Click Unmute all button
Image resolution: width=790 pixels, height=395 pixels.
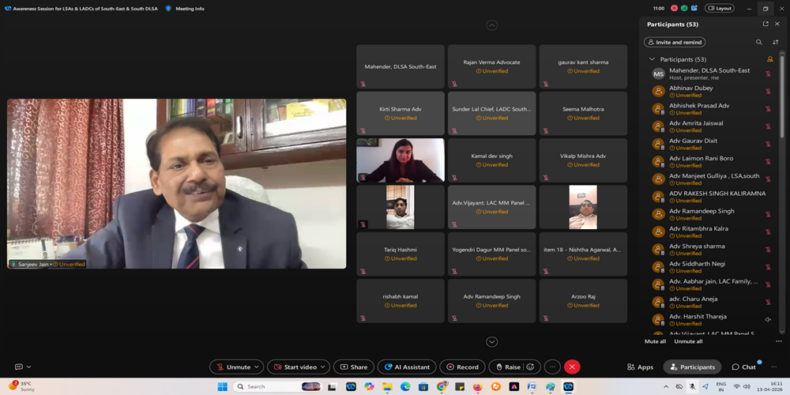point(688,341)
